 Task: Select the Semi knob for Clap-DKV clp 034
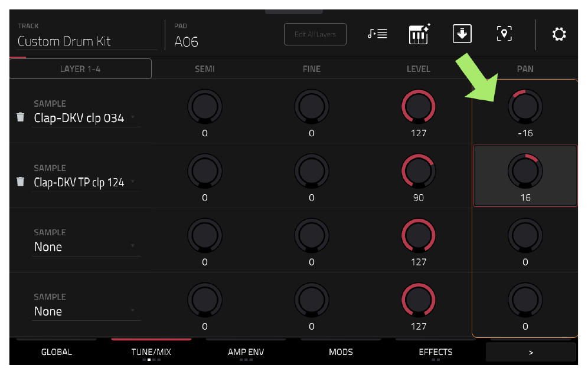205,107
